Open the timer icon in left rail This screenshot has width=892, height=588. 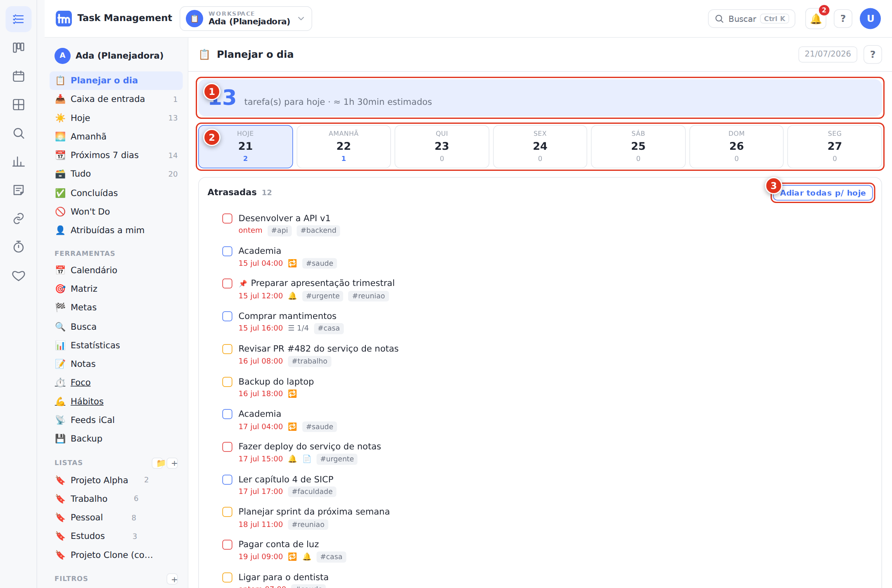pyautogui.click(x=19, y=247)
